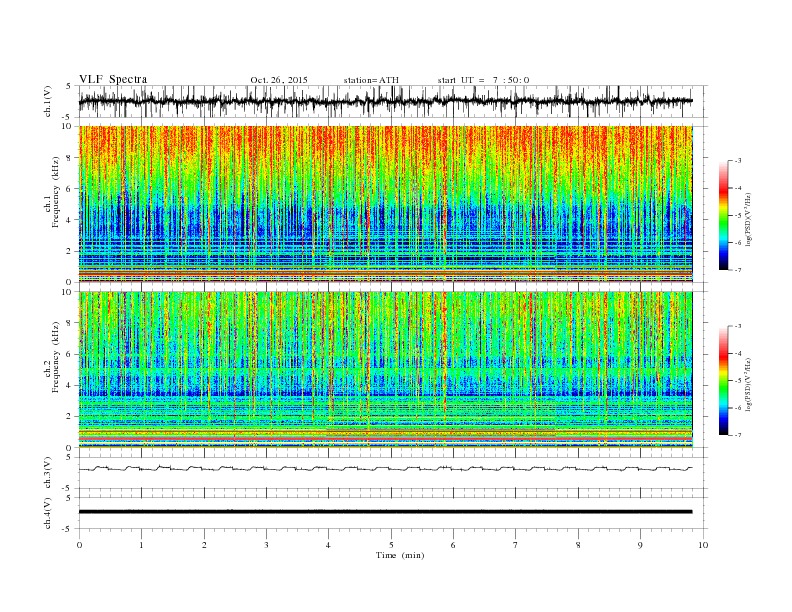Click the "-7" tick on ch.2 colorbar
792x612 pixels.
pos(738,435)
